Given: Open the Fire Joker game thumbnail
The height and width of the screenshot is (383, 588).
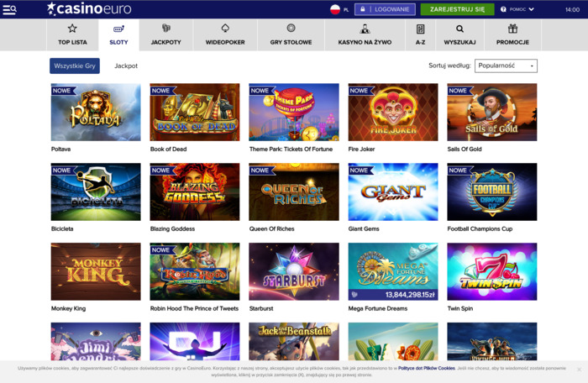Looking at the screenshot, I should tap(393, 113).
